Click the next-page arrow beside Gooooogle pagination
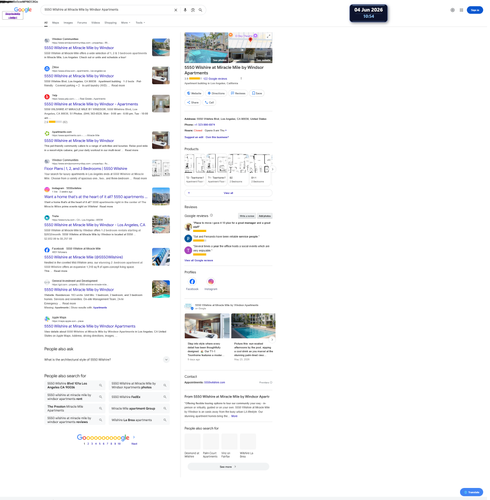 pos(134,437)
